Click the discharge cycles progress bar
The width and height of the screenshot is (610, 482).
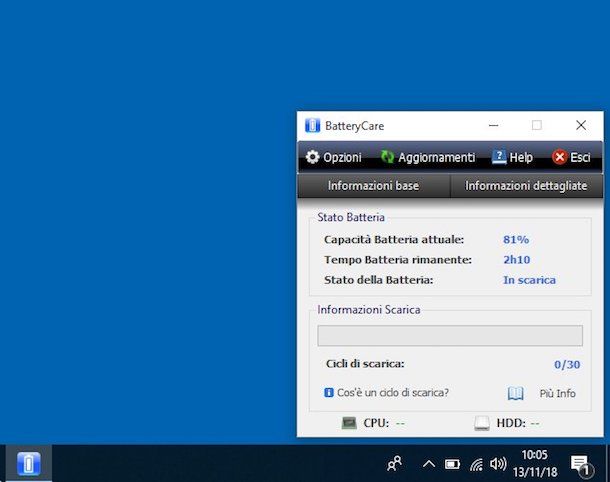point(450,336)
